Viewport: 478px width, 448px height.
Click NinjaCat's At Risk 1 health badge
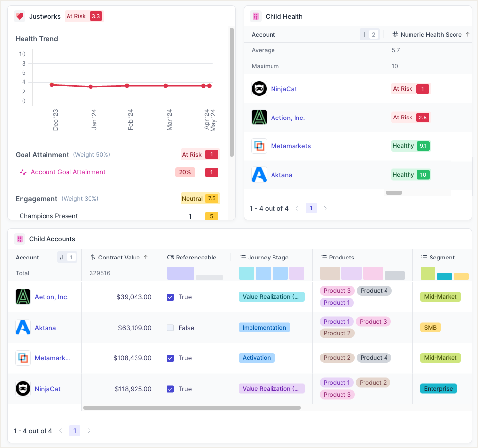point(411,89)
